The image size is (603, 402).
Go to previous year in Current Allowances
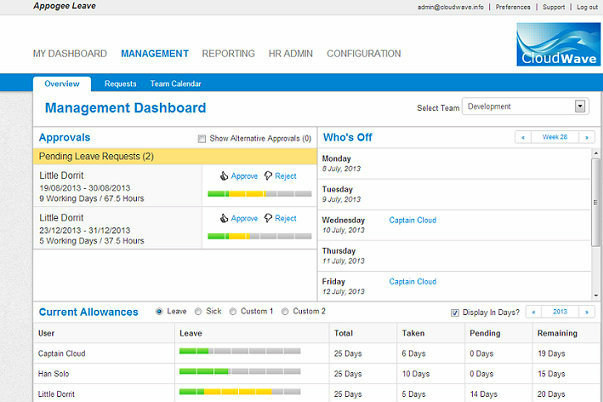(533, 312)
